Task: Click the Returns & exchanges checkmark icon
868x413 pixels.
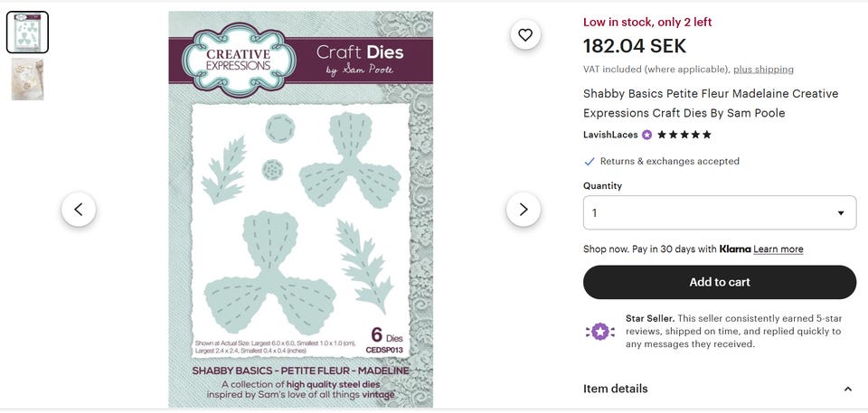Action: tap(590, 162)
